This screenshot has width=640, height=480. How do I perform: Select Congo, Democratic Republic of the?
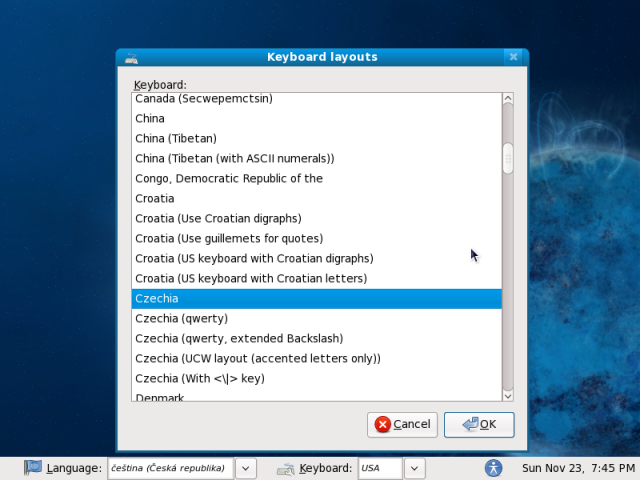click(229, 178)
